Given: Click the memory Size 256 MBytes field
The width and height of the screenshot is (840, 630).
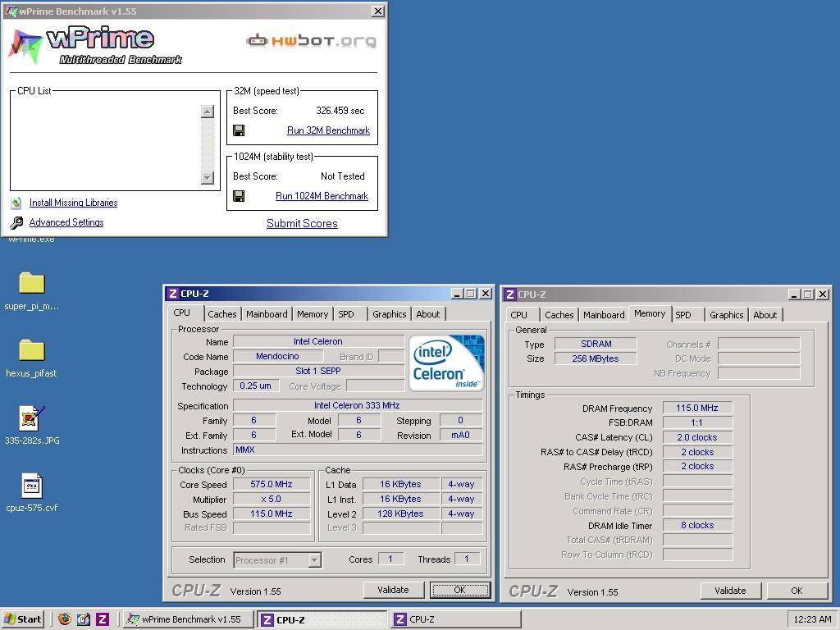Looking at the screenshot, I should (x=596, y=358).
